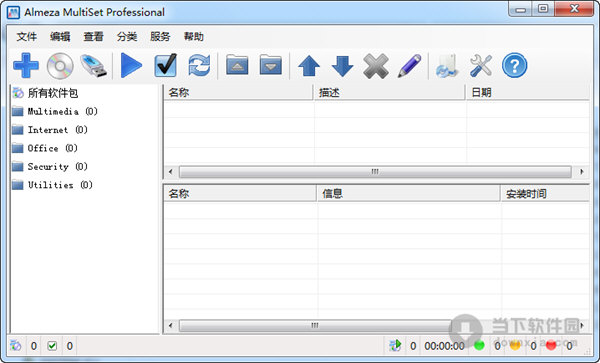600x363 pixels.
Task: Click the Office folder icon
Action: click(x=18, y=148)
